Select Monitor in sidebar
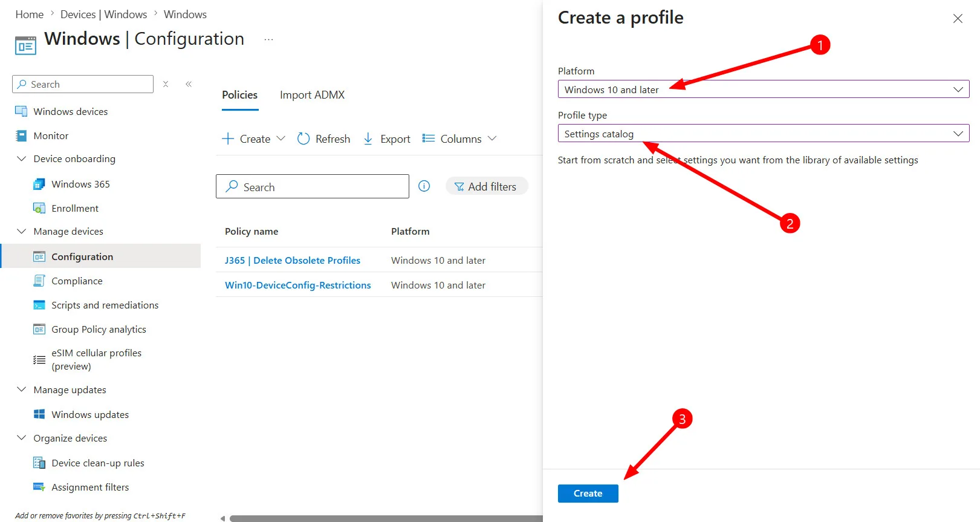Image resolution: width=980 pixels, height=522 pixels. click(51, 135)
